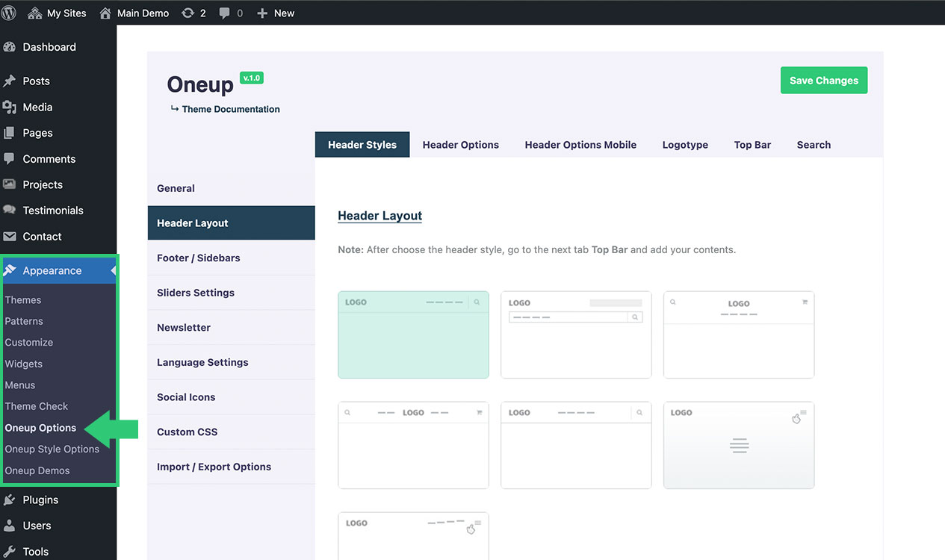
Task: Click the Contact envelope icon
Action: click(10, 237)
